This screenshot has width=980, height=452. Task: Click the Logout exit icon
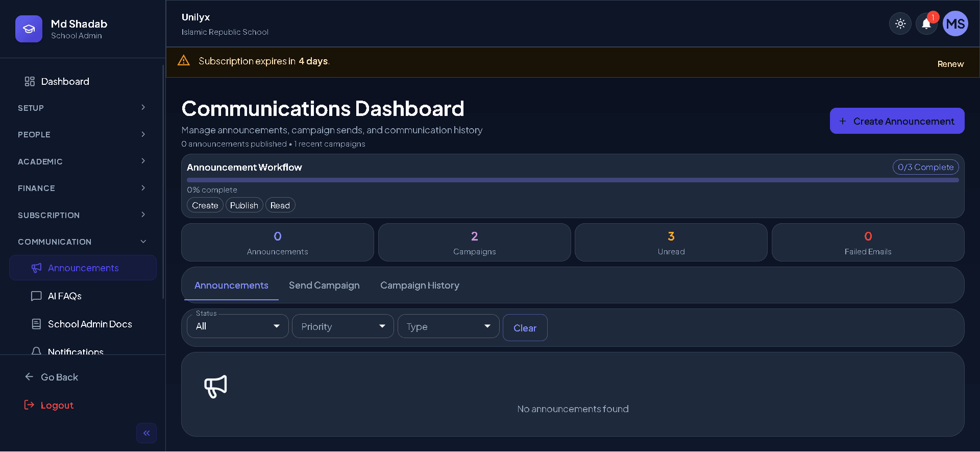[x=29, y=405]
